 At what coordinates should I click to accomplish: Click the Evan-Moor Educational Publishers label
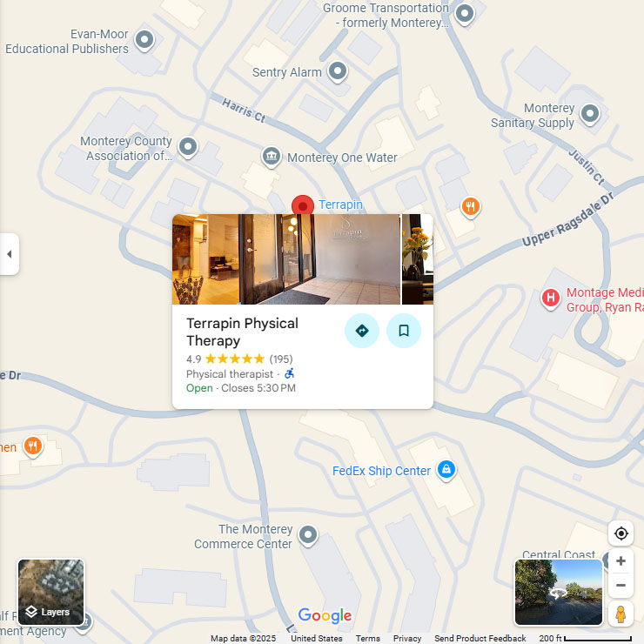(67, 42)
